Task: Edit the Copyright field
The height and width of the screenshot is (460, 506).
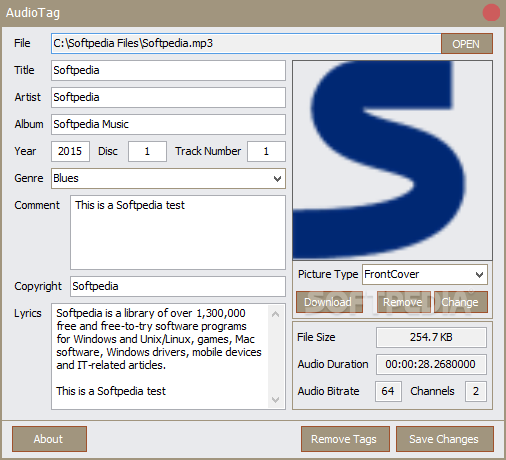Action: [178, 286]
